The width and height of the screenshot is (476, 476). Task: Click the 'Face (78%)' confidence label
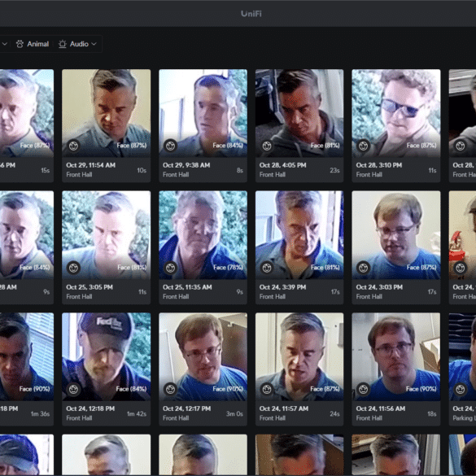(229, 268)
